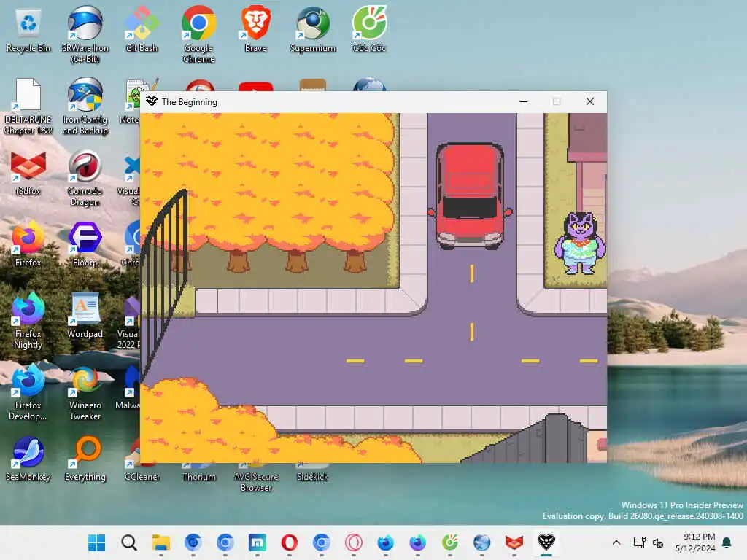The image size is (747, 560).
Task: Open the Recycle Bin desktop icon
Action: click(x=28, y=29)
